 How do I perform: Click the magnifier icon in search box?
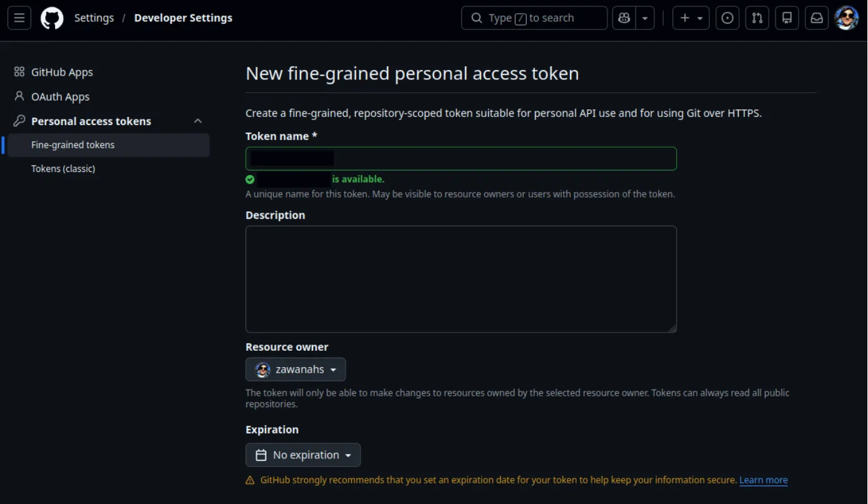tap(477, 18)
